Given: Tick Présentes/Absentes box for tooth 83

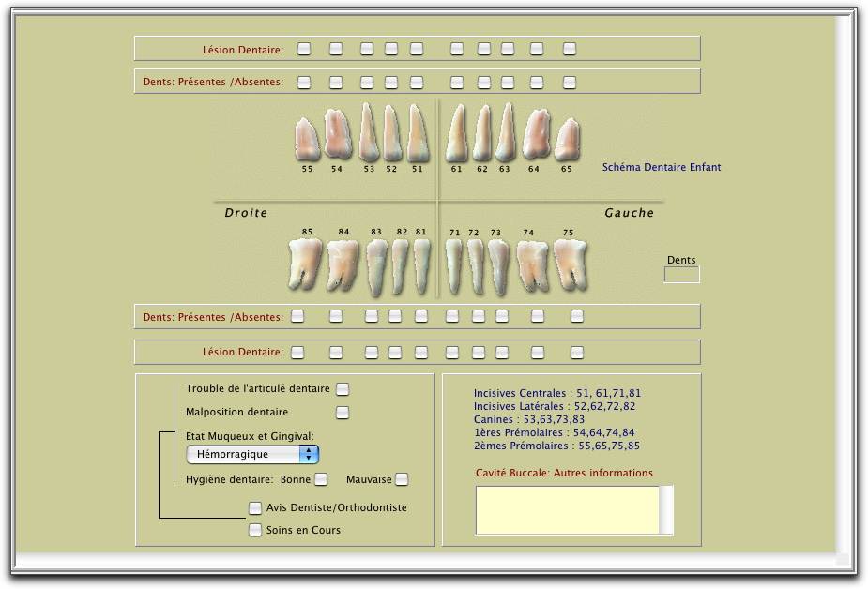Looking at the screenshot, I should [372, 316].
